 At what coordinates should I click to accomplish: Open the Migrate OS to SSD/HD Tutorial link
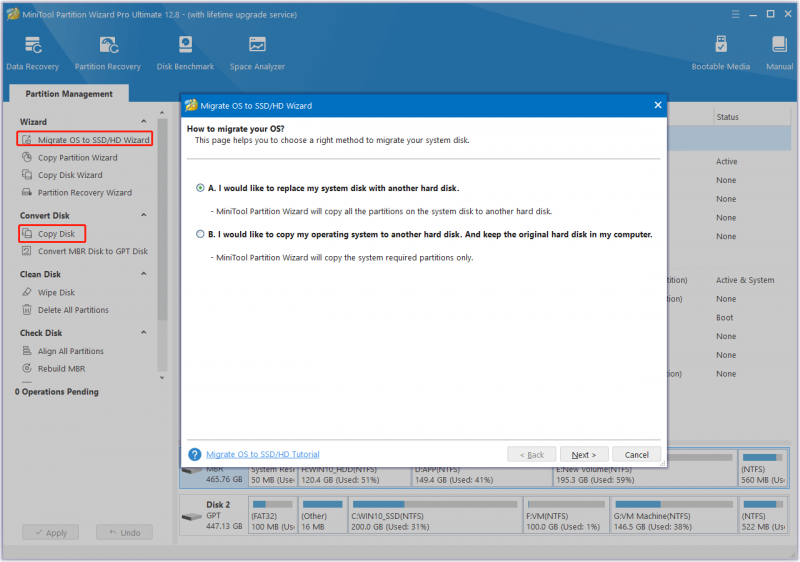click(x=263, y=454)
